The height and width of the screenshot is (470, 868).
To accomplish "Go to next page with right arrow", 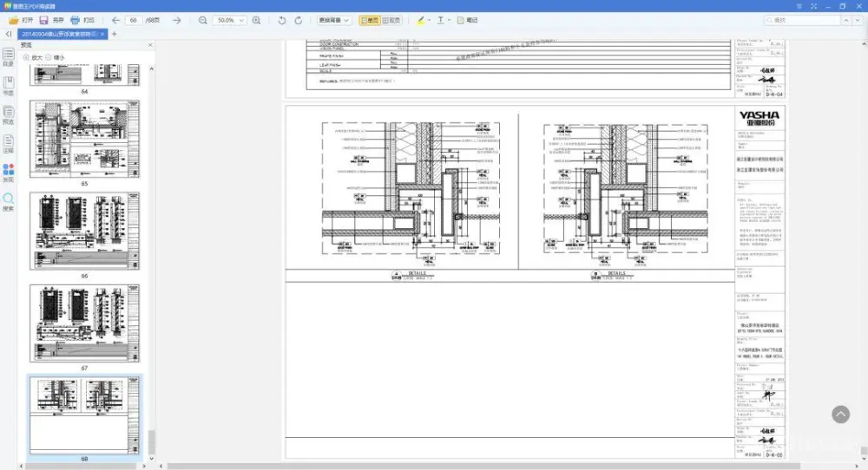I will (x=176, y=20).
